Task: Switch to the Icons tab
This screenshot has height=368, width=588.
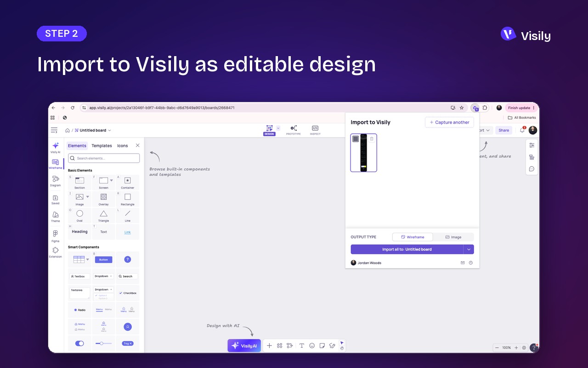Action: [122, 145]
